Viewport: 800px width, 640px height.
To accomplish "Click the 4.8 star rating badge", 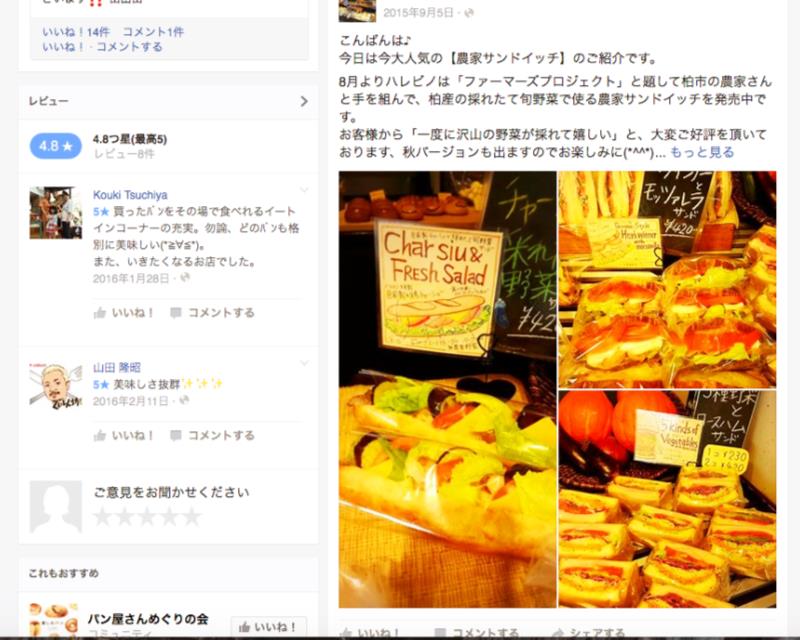I will point(56,146).
